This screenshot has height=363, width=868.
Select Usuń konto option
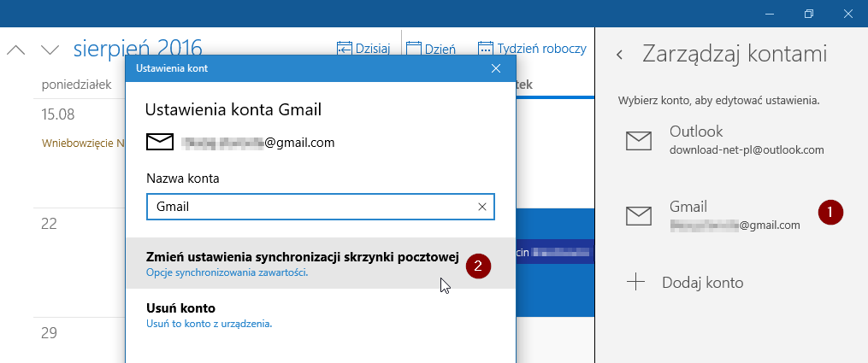pyautogui.click(x=321, y=315)
